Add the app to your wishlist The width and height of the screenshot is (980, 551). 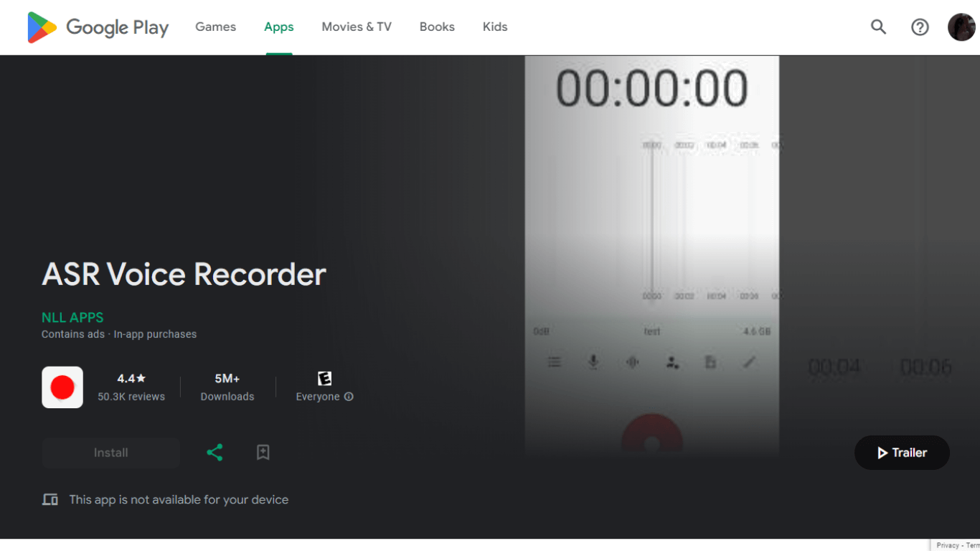263,452
